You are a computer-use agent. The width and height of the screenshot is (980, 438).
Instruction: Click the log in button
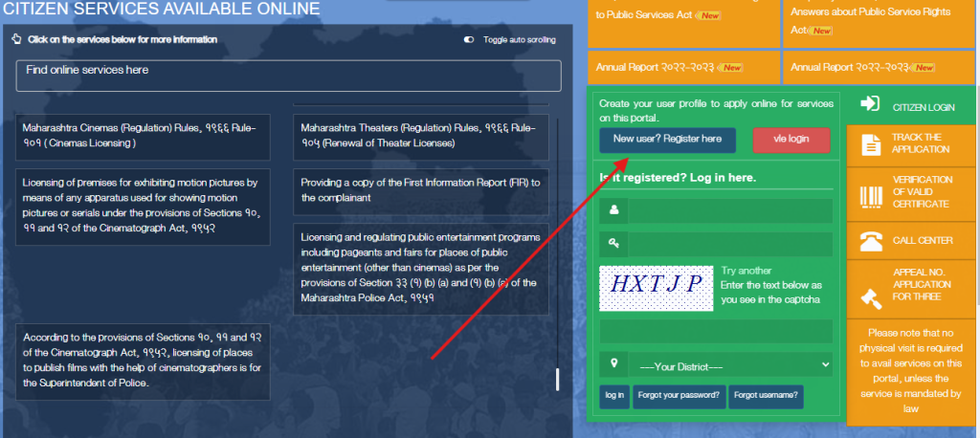pyautogui.click(x=614, y=395)
